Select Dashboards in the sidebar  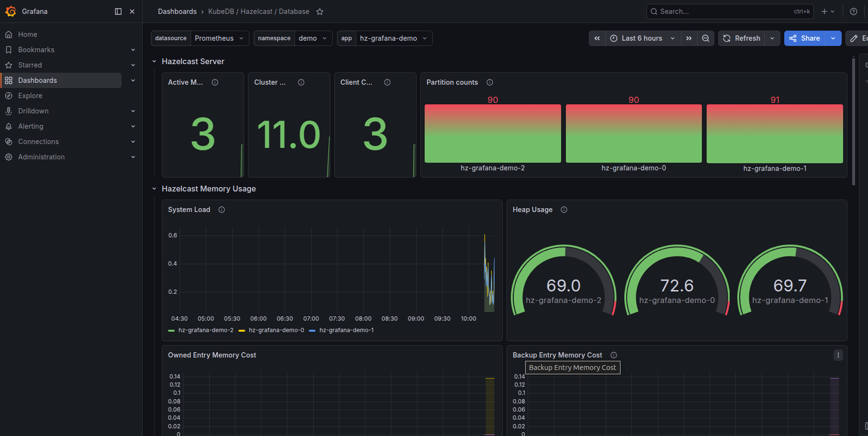pyautogui.click(x=61, y=80)
